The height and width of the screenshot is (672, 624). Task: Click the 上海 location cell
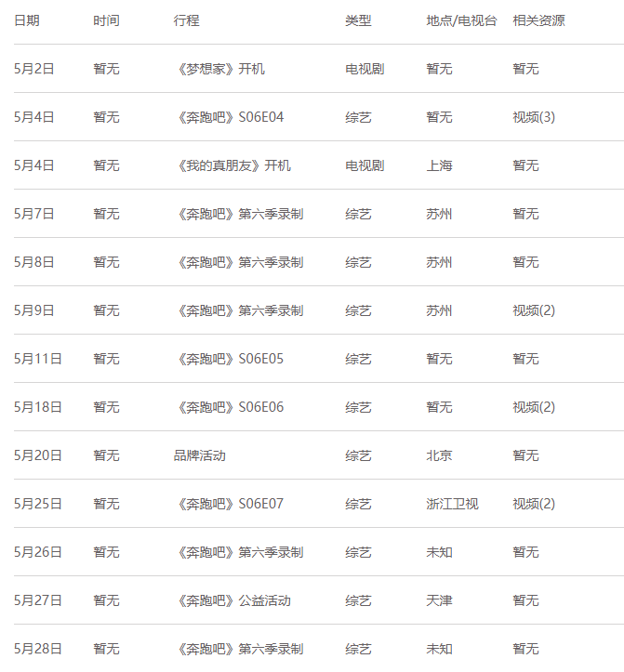439,165
